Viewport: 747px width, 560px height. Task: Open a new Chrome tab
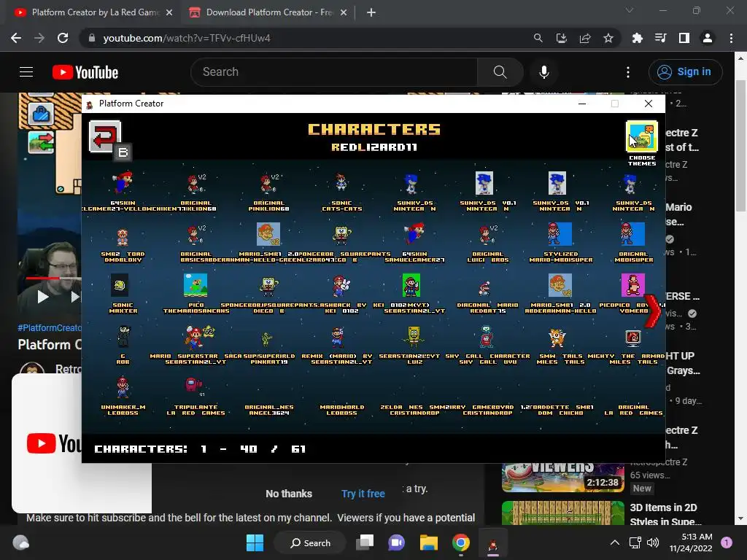[371, 12]
